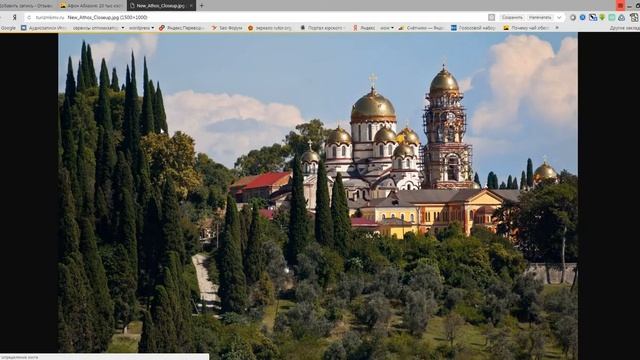
Task: Open the Seo Форум bookmark
Action: (x=227, y=28)
